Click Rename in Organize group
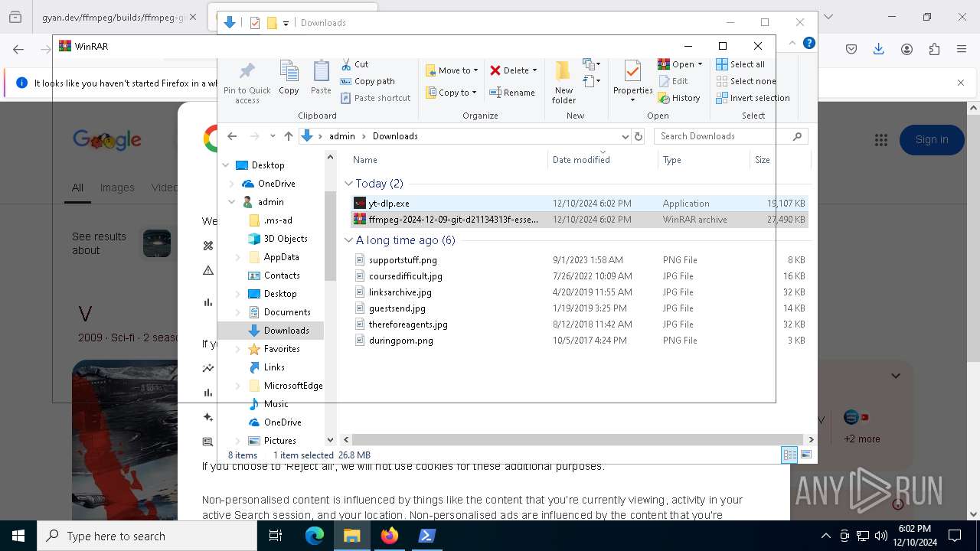The width and height of the screenshot is (980, 551). (512, 93)
